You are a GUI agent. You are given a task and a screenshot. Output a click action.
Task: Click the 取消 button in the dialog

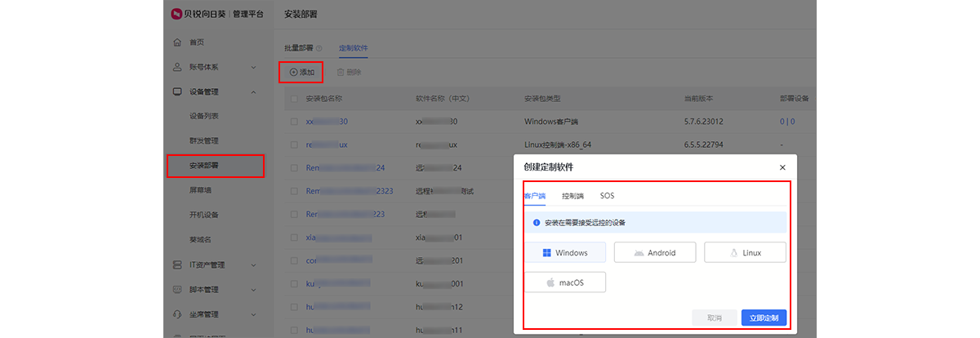[715, 318]
